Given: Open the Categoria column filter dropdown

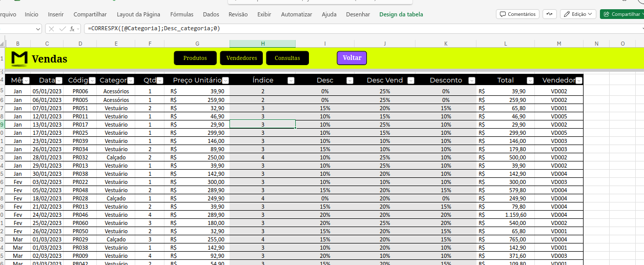Looking at the screenshot, I should (131, 80).
